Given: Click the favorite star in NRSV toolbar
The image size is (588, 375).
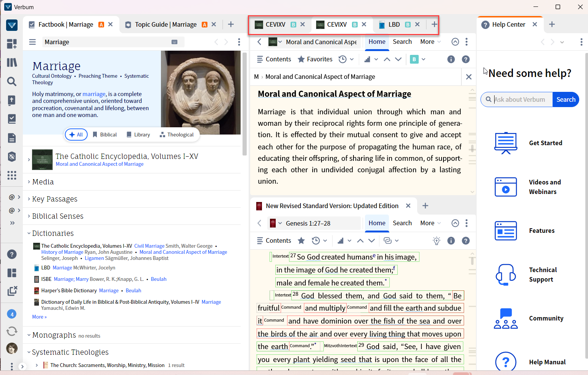Looking at the screenshot, I should coord(301,240).
